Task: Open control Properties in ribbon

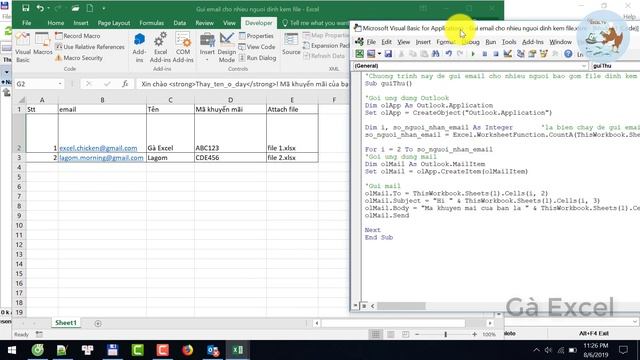Action: [x=256, y=36]
